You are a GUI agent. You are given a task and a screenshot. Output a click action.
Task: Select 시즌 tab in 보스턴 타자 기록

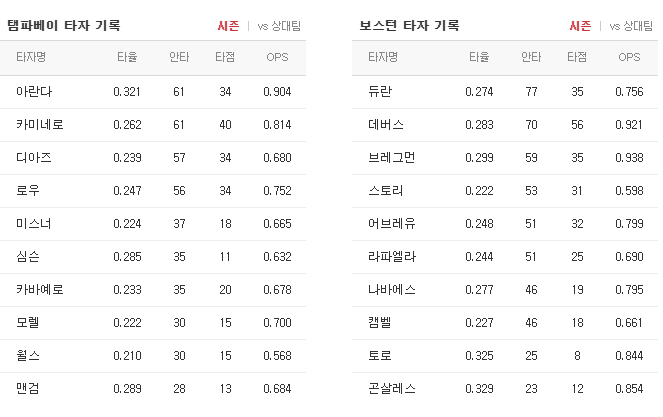click(580, 26)
